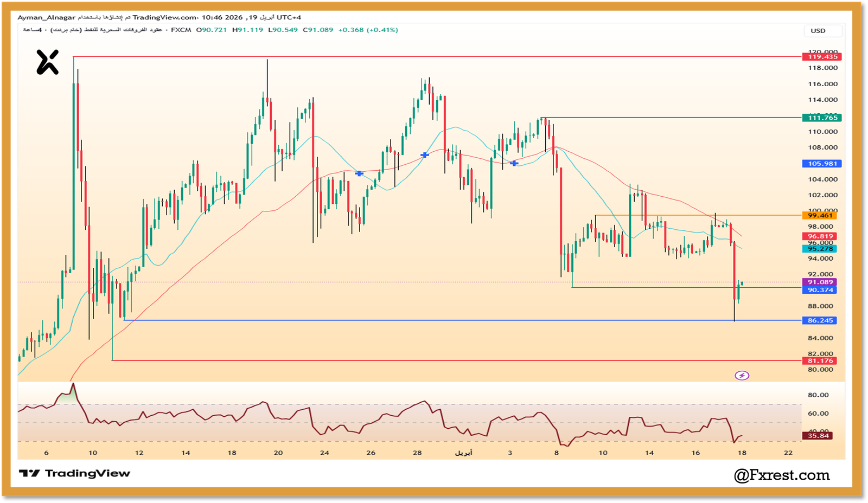Click the black X logo icon
The height and width of the screenshot is (503, 868).
click(x=47, y=62)
